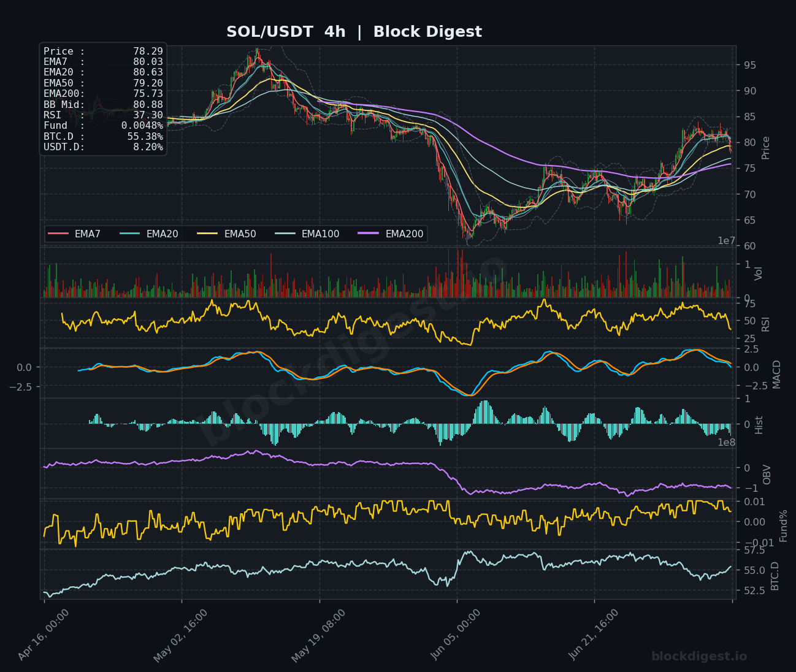Click the Vol axis label

tap(759, 273)
